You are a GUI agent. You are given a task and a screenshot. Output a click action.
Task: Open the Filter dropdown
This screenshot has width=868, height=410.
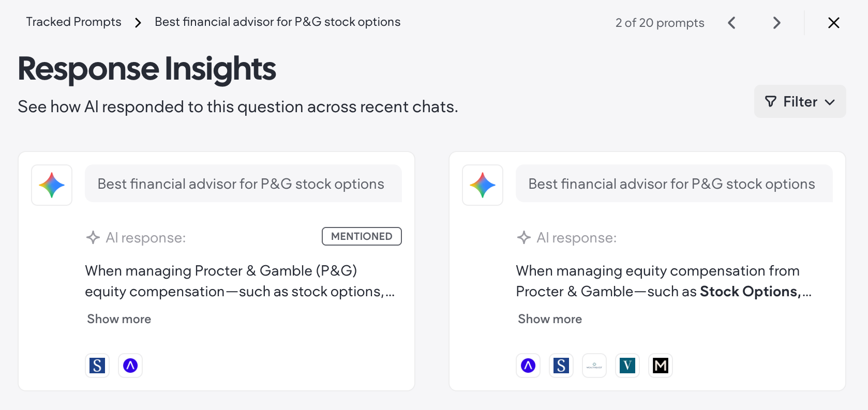click(800, 101)
